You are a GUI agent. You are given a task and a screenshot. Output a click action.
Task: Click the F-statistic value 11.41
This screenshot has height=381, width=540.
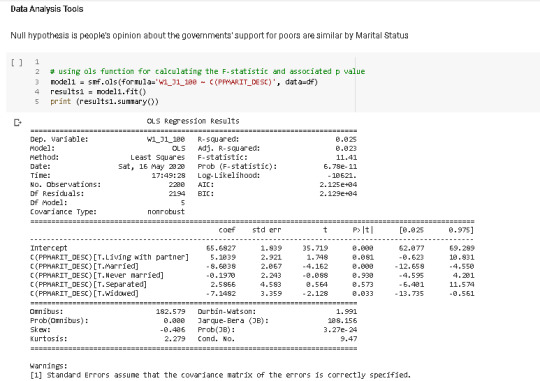[346, 157]
